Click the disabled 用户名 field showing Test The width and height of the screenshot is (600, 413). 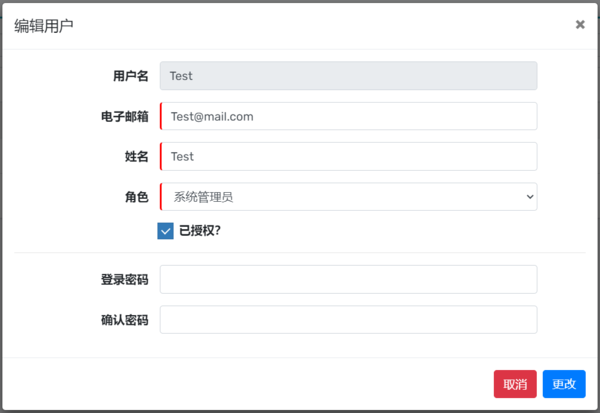pyautogui.click(x=348, y=76)
